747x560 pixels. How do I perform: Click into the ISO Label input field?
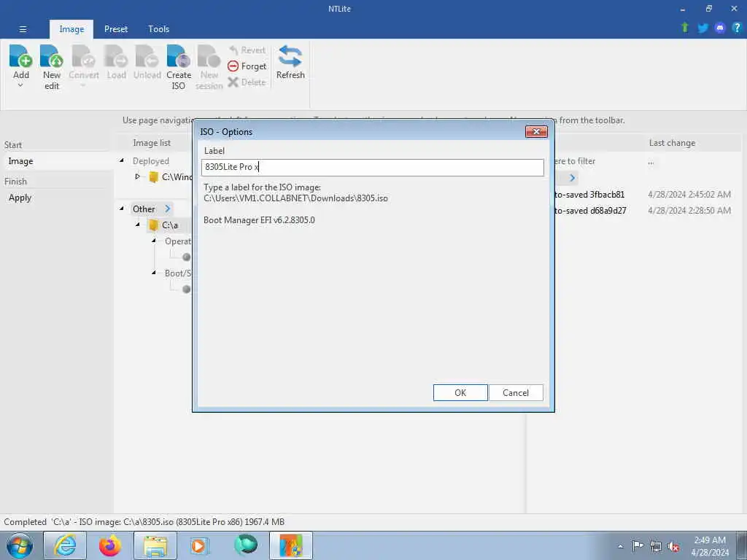[373, 167]
